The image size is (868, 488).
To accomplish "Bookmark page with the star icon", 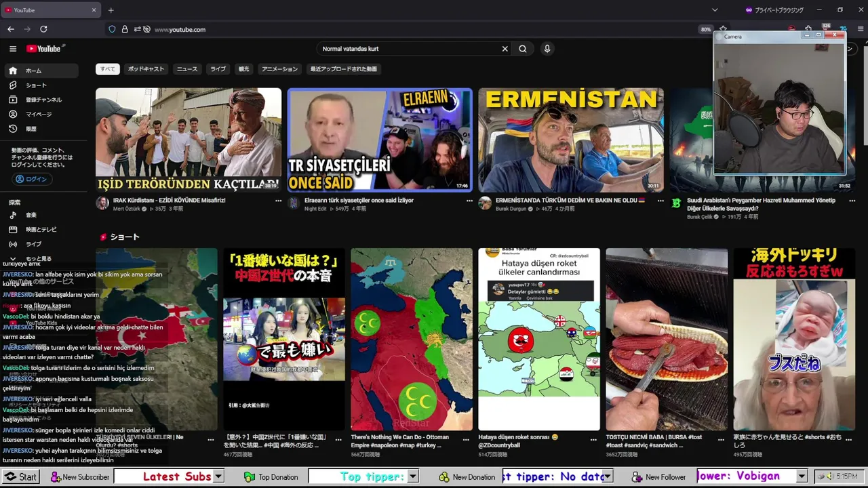I will (x=723, y=29).
